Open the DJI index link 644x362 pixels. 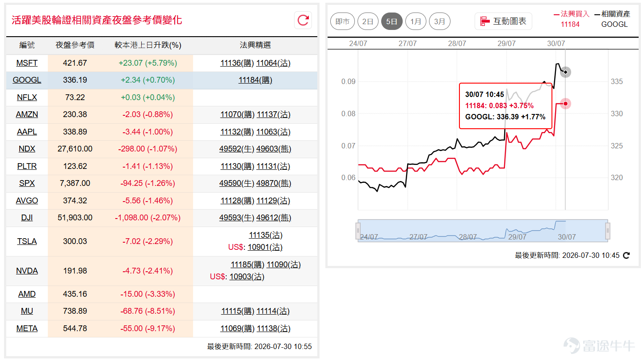tap(27, 218)
